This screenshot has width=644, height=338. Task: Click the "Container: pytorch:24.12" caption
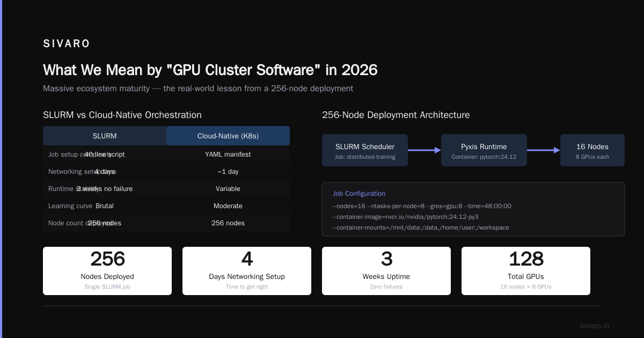pos(484,157)
